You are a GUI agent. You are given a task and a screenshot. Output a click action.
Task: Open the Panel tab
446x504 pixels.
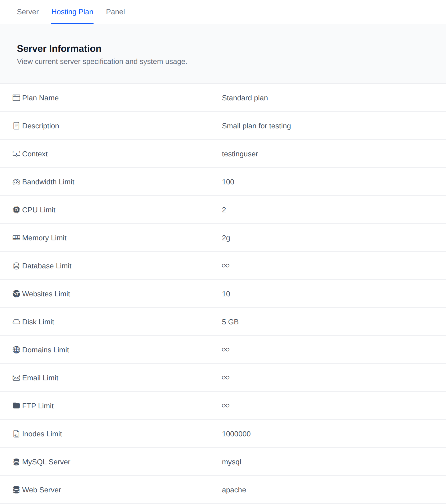pyautogui.click(x=115, y=12)
